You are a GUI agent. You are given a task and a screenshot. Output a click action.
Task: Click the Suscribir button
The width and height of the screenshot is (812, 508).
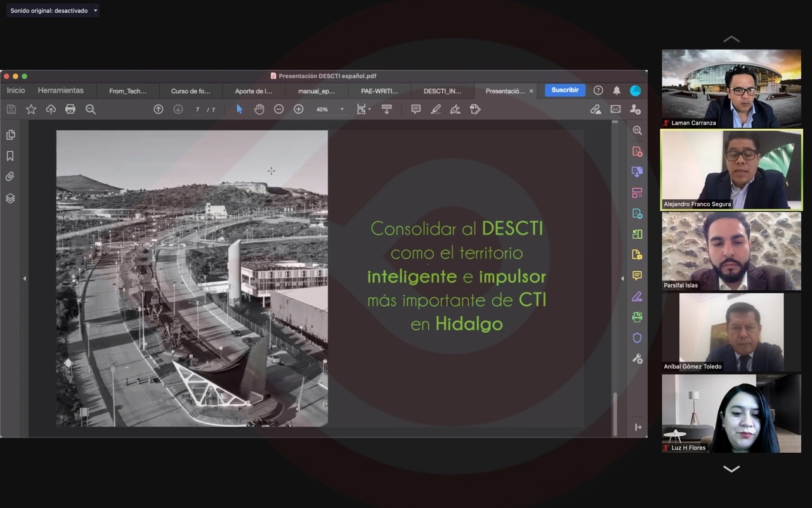(x=565, y=90)
